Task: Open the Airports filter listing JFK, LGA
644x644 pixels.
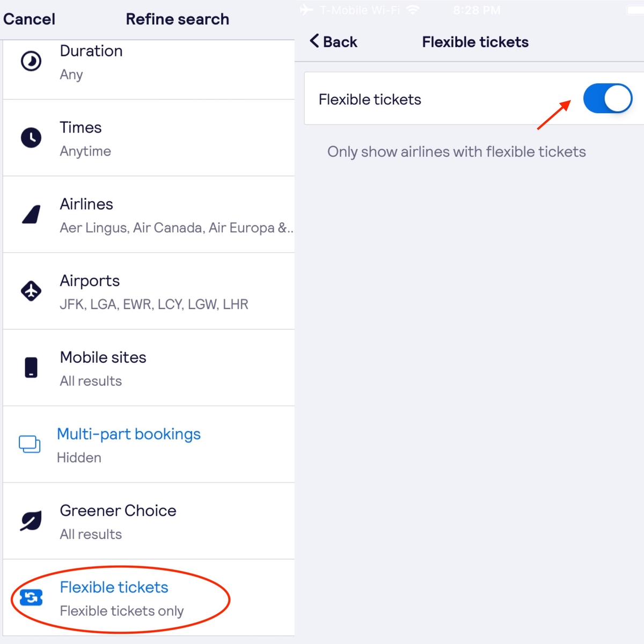Action: [149, 291]
